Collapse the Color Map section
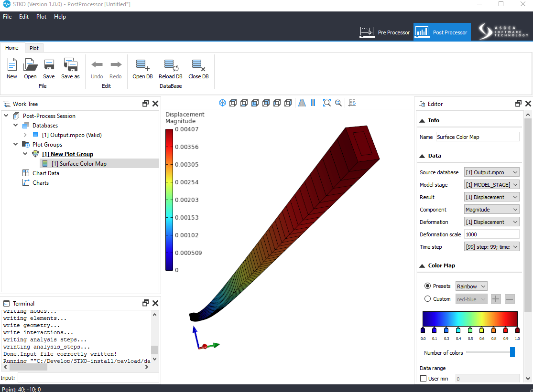Viewport: 533px width, 392px height. 422,266
